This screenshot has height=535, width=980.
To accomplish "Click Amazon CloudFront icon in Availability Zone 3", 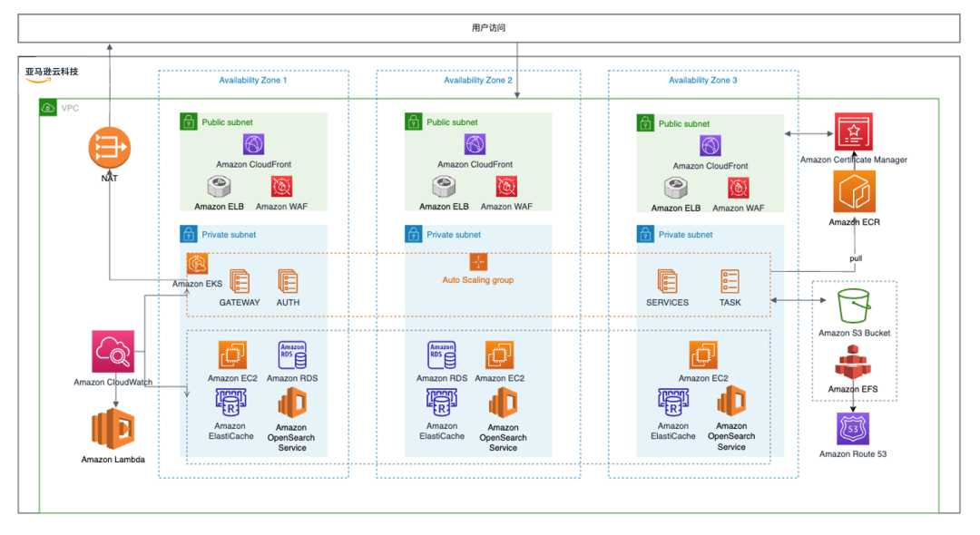I will point(710,146).
